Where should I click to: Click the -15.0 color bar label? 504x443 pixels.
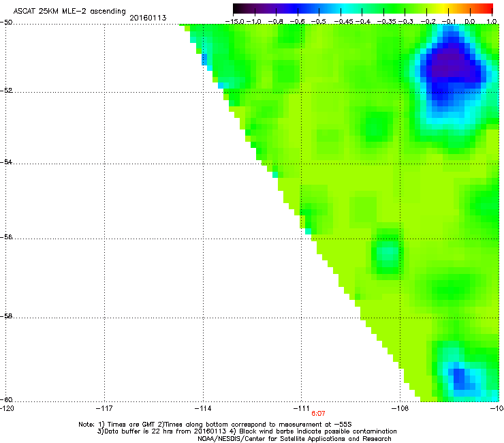(235, 22)
